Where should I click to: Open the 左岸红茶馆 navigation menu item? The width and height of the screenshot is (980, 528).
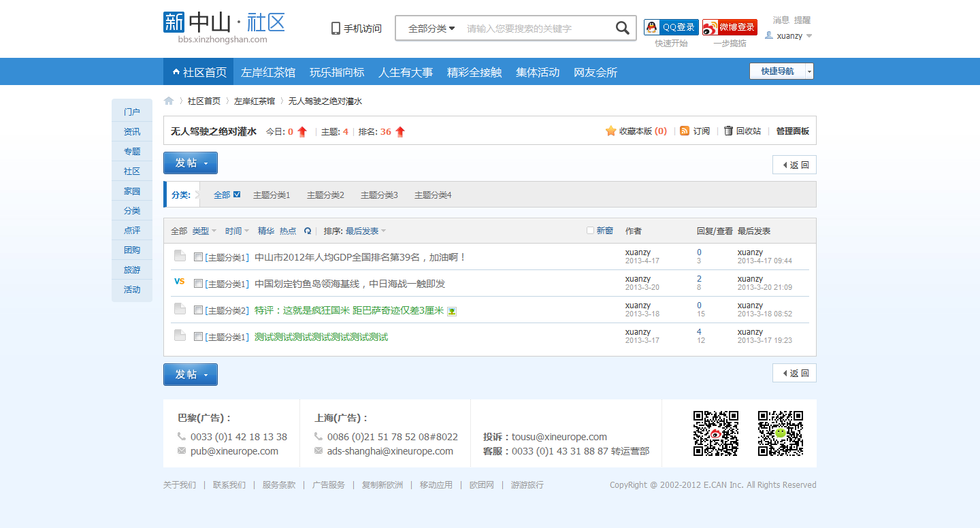click(268, 71)
